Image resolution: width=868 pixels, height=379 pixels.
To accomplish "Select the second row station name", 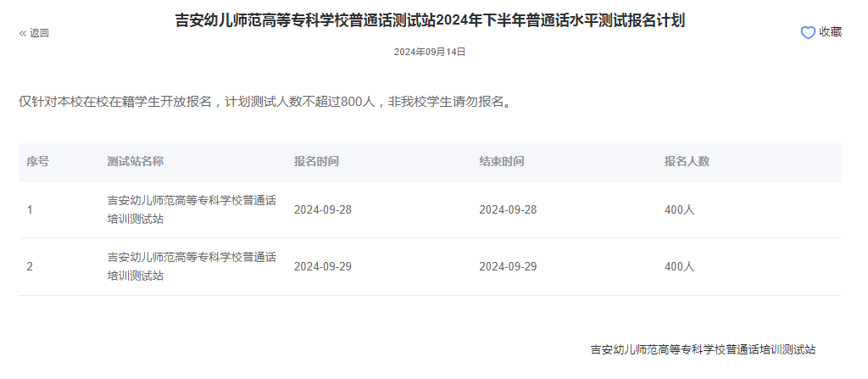I will pos(192,266).
